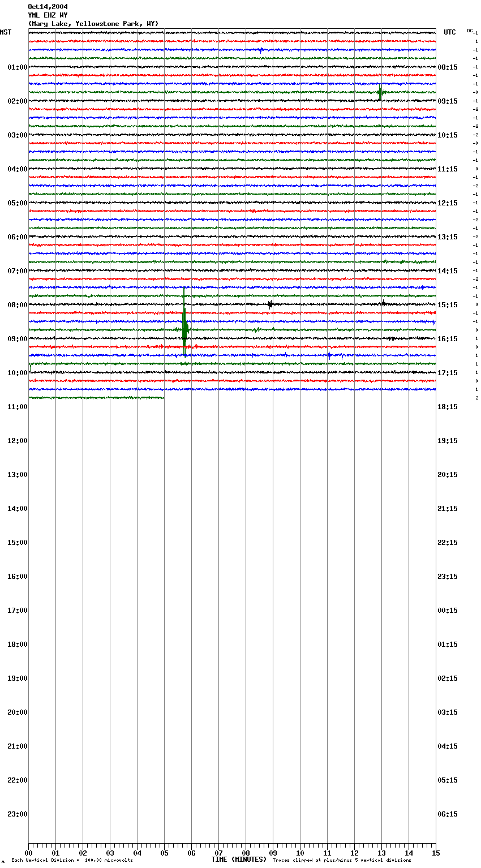
Task: Select the 05:00 MST time label
Action: coord(18,203)
